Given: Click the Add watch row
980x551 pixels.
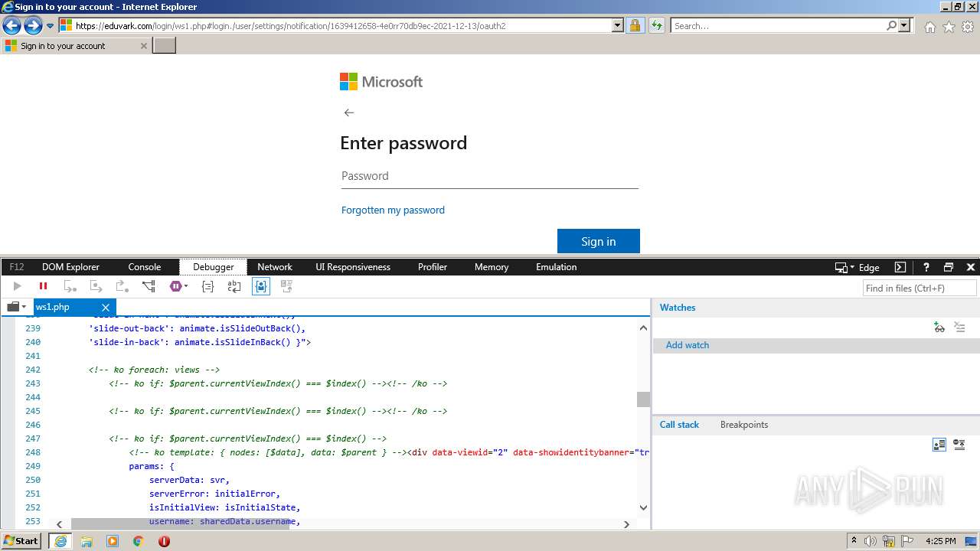Looking at the screenshot, I should point(816,345).
